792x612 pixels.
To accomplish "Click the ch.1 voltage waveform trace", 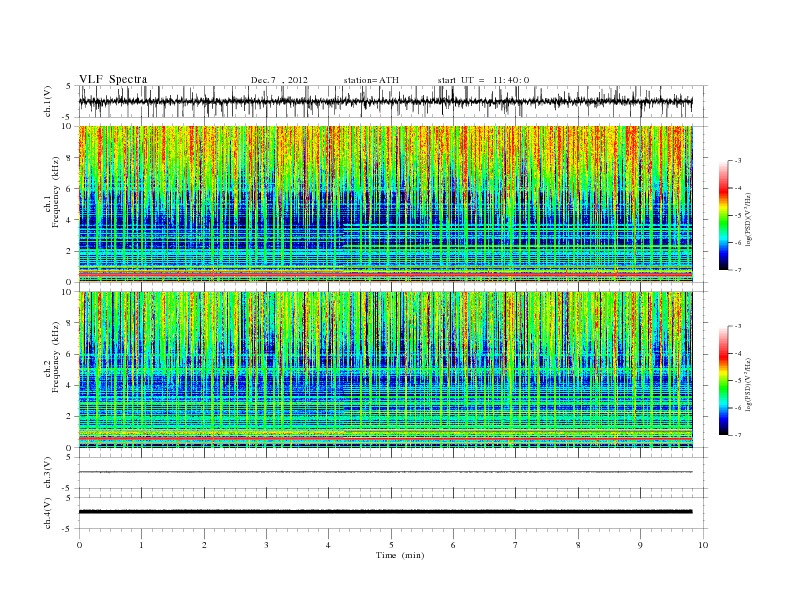I will [x=385, y=101].
